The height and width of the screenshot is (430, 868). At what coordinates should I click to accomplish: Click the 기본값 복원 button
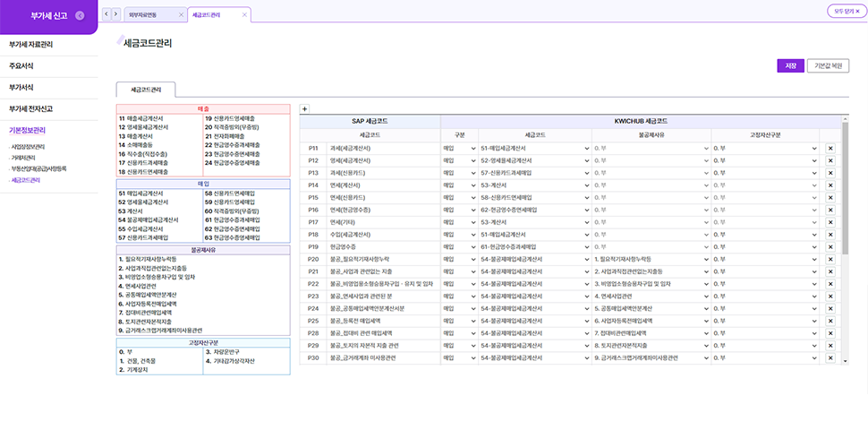pos(828,65)
